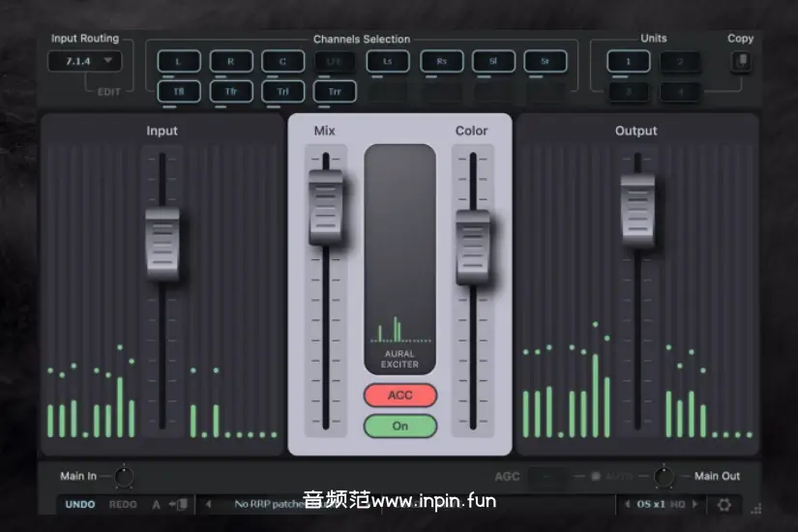The image size is (798, 532).
Task: Click UNDO in the bottom bar
Action: [80, 505]
